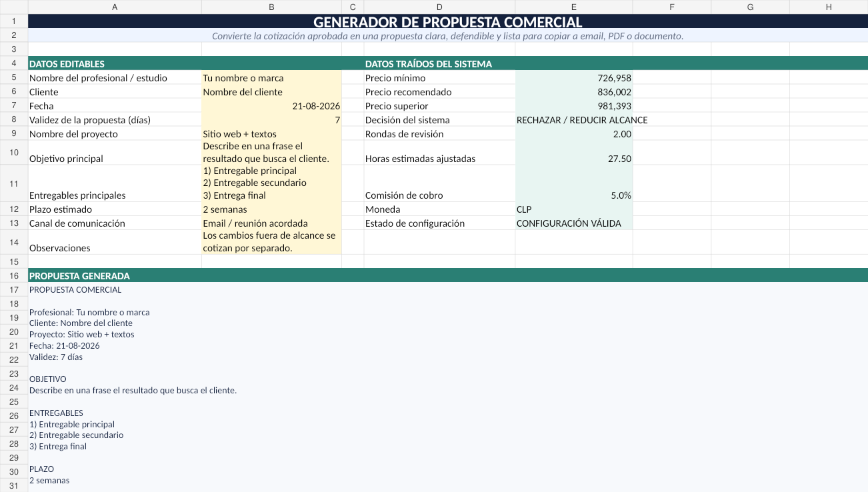This screenshot has height=492, width=868.
Task: Click the 'Horas estimadas ajustadas' label
Action: pyautogui.click(x=421, y=159)
